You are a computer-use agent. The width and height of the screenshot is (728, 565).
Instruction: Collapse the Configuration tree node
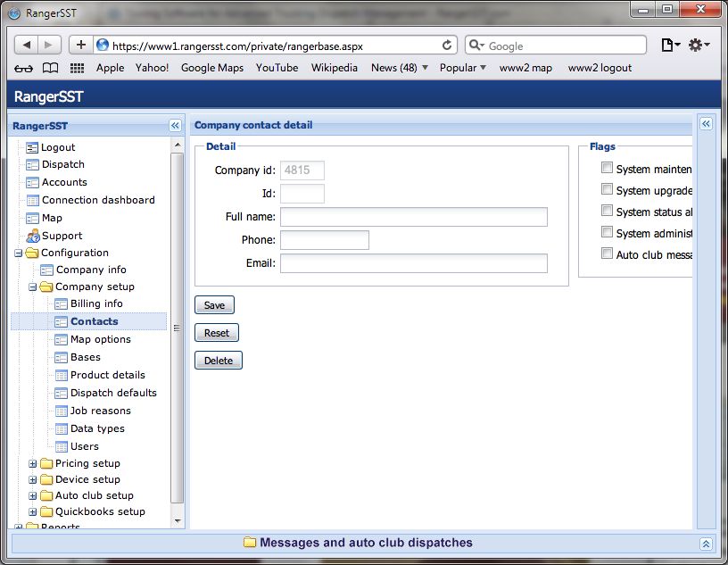tap(19, 253)
